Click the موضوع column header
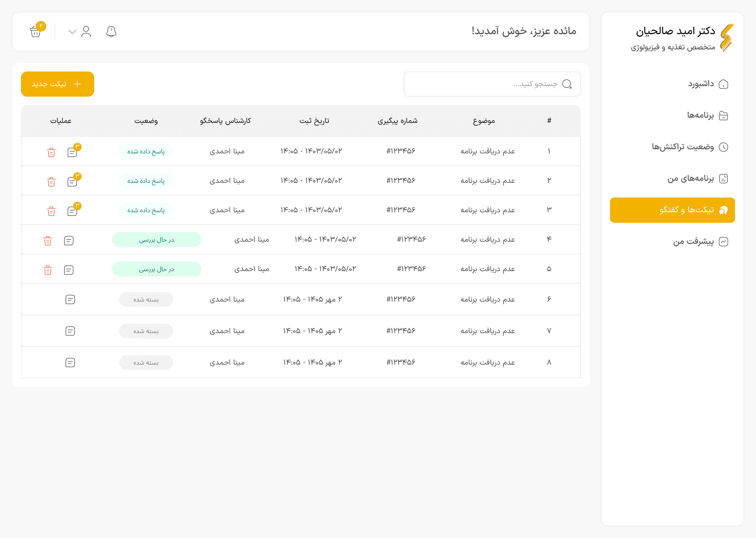The image size is (756, 538). 484,121
